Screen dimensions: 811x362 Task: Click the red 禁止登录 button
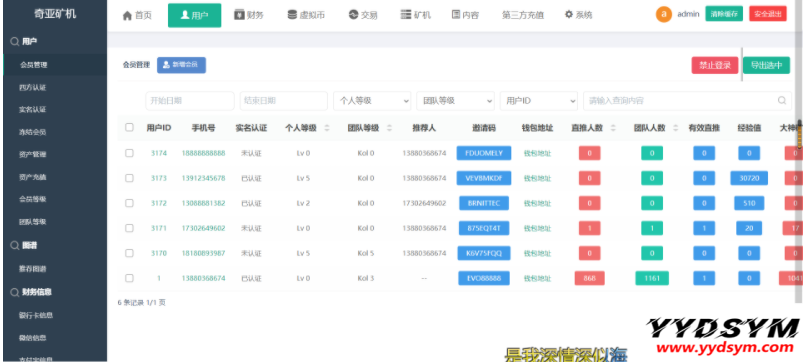pyautogui.click(x=715, y=65)
